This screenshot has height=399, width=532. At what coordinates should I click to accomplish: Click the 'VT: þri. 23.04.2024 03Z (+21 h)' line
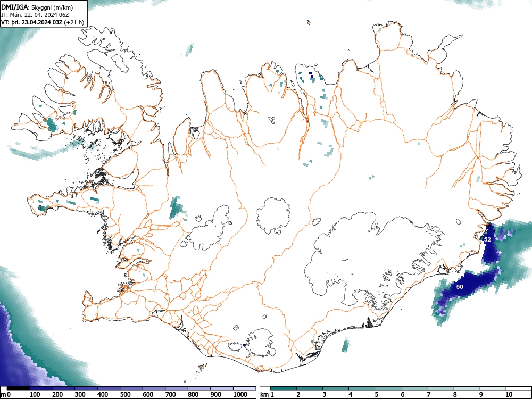click(43, 22)
